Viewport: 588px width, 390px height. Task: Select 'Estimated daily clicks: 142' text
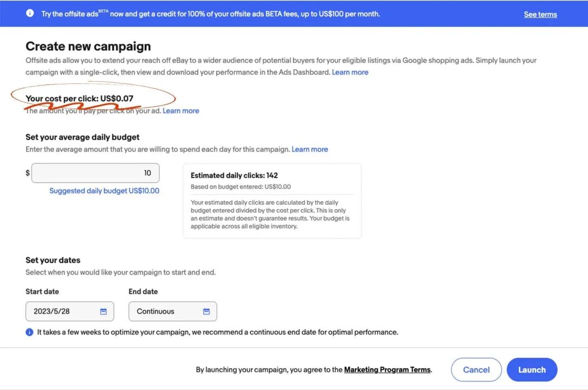234,175
